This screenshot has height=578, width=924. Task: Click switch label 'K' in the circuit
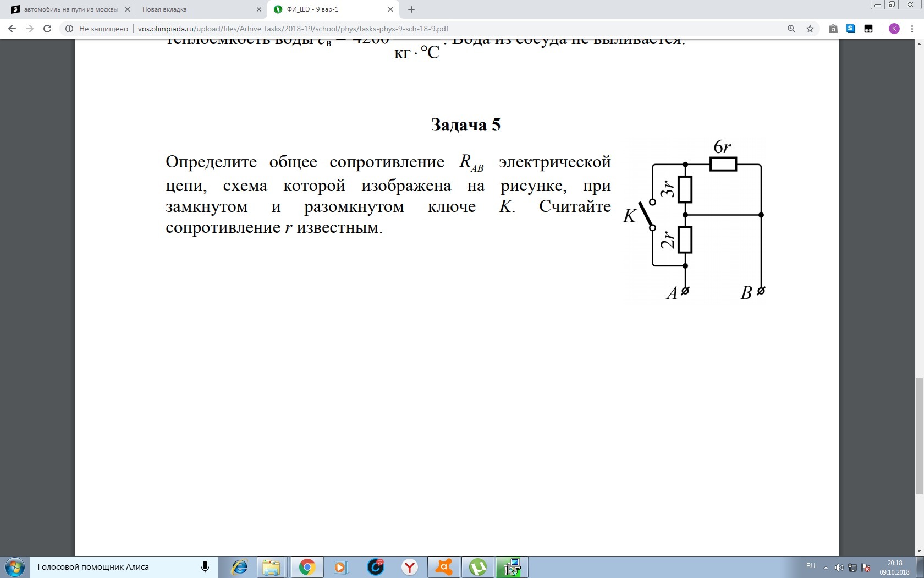(629, 216)
